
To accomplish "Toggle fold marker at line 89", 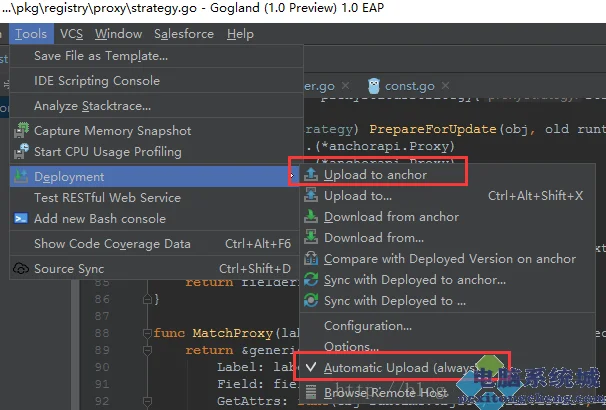I will tap(147, 350).
